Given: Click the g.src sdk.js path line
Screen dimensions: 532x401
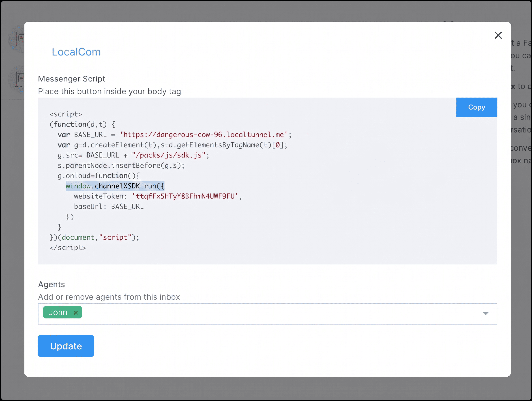Looking at the screenshot, I should [x=133, y=155].
